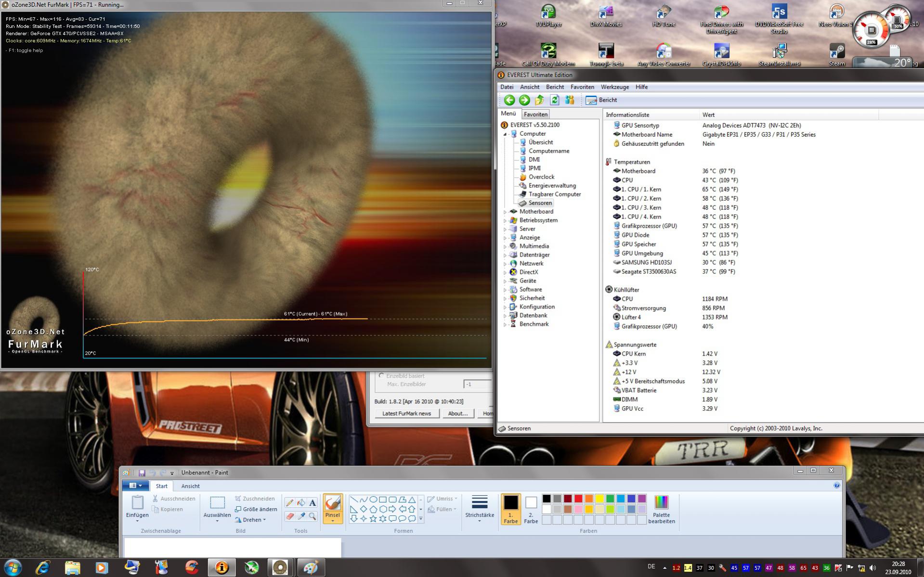Viewport: 924px width, 577px height.
Task: Switch to the Ansicht tab in Paint
Action: pyautogui.click(x=190, y=486)
